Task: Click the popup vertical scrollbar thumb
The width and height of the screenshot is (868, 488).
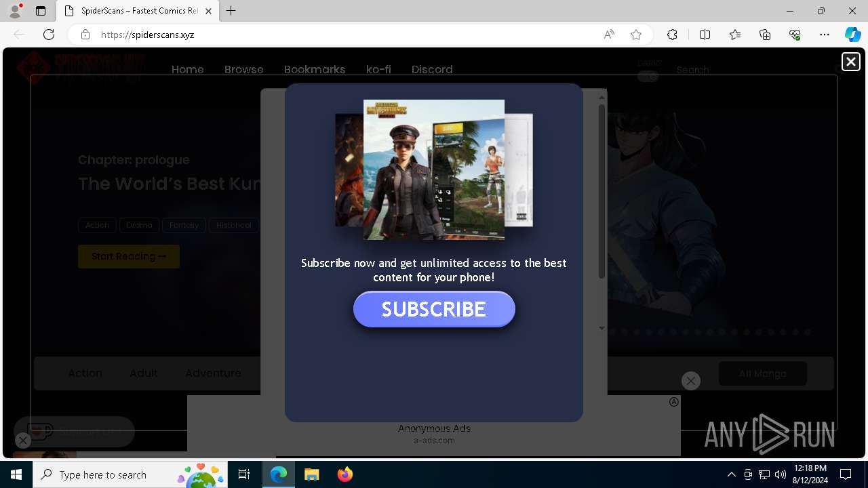Action: (x=601, y=191)
